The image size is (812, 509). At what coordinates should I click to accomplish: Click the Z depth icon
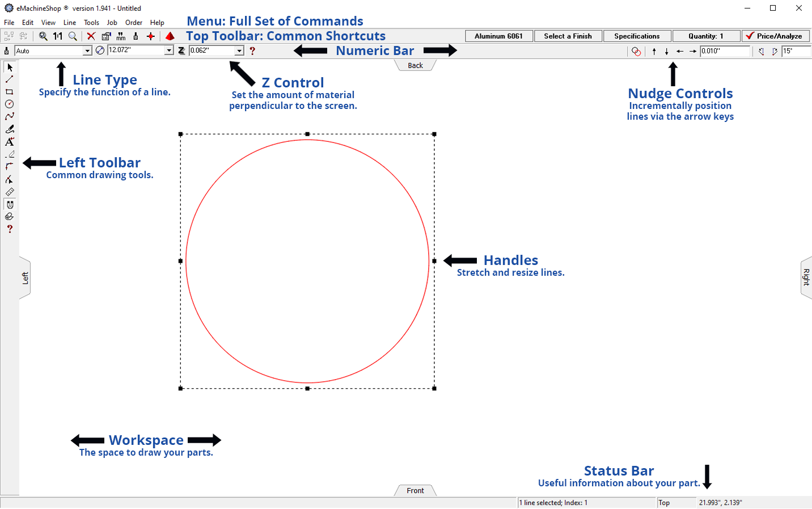click(x=181, y=51)
